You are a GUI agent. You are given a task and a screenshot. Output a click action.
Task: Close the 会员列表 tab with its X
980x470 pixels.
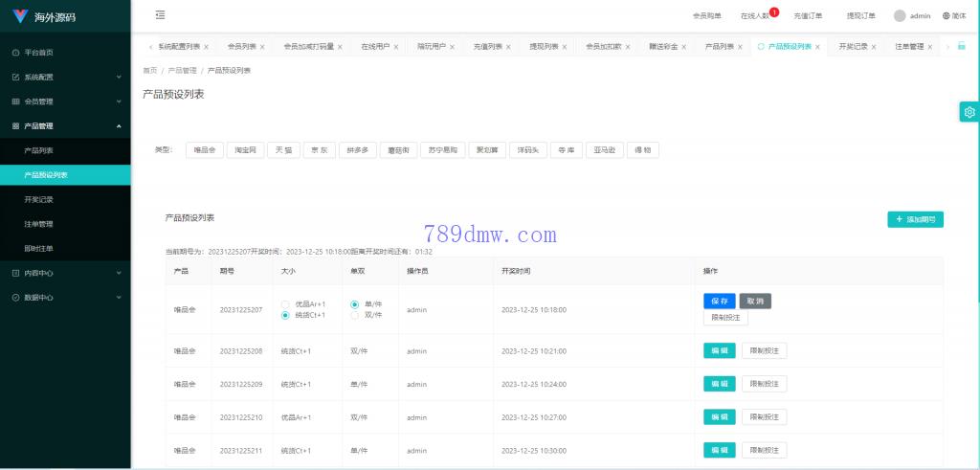tap(261, 47)
